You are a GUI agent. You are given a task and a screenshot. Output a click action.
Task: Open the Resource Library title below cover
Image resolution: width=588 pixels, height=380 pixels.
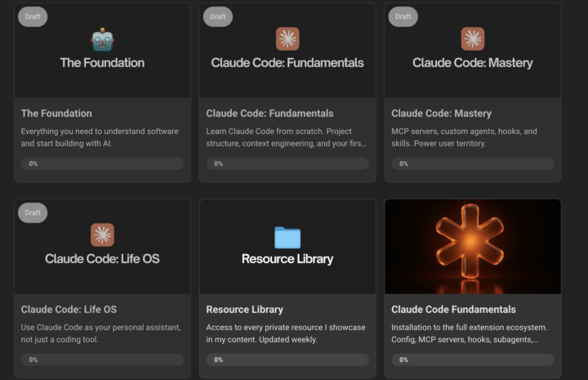[x=244, y=310]
